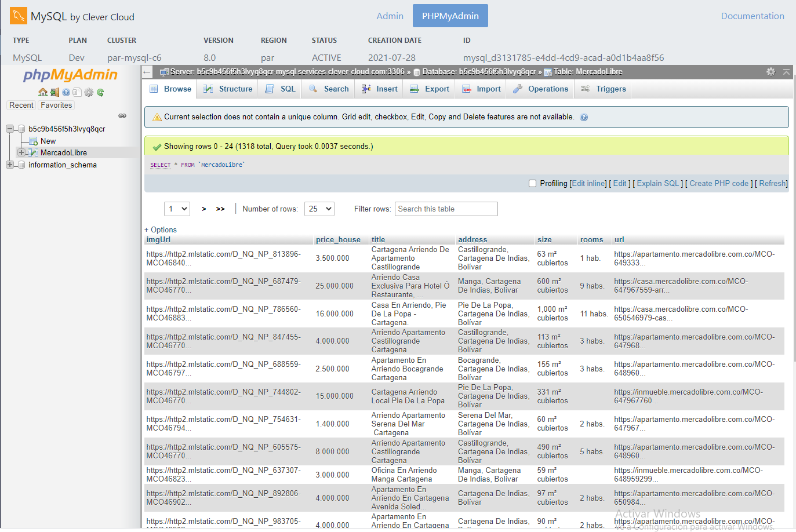Image resolution: width=796 pixels, height=532 pixels.
Task: Click the b5c9b456f5h3lvyq8qcr database cylinder icon
Action: 21,129
